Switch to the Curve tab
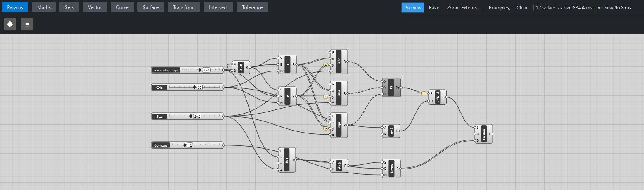Viewport: 644px width, 190px height. (122, 7)
